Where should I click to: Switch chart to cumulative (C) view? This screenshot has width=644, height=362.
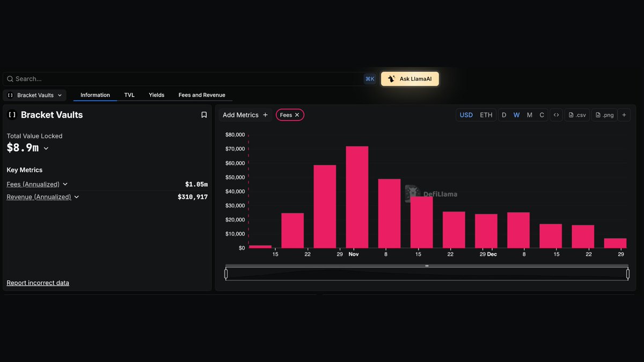point(542,115)
